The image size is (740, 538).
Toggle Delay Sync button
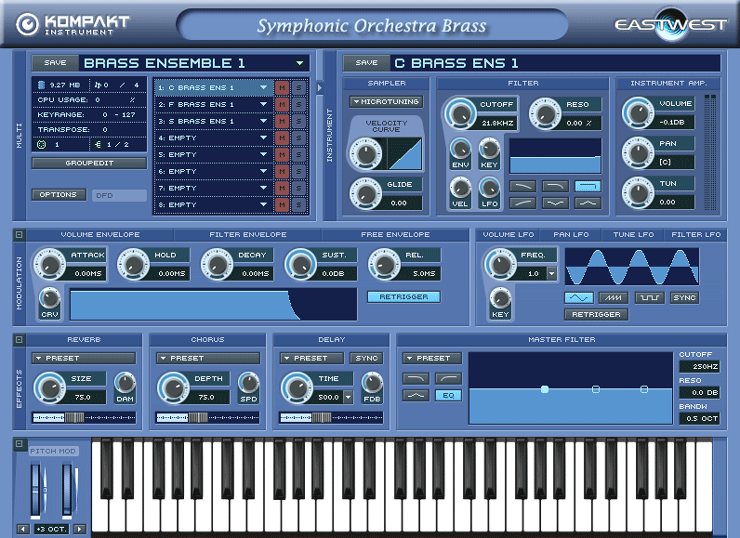[x=366, y=358]
